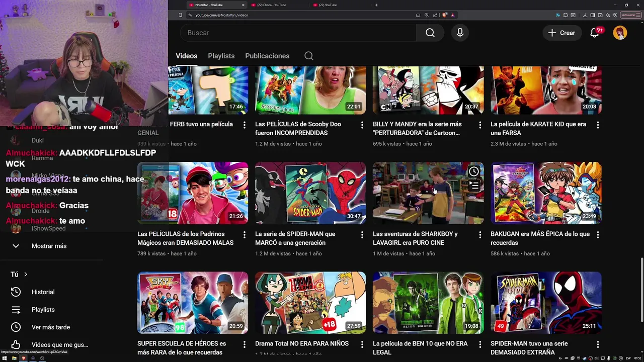Open options menu for Scooby Doo video
This screenshot has height=362, width=644.
(362, 125)
